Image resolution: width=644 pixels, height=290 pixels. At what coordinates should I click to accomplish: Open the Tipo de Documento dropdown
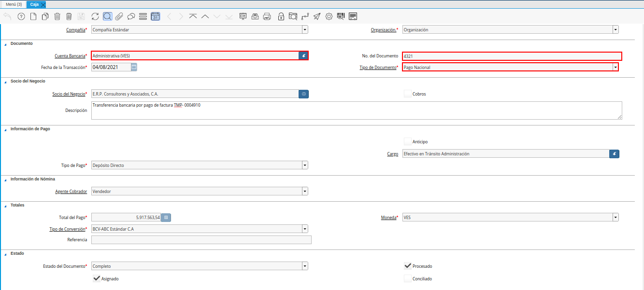tap(615, 67)
